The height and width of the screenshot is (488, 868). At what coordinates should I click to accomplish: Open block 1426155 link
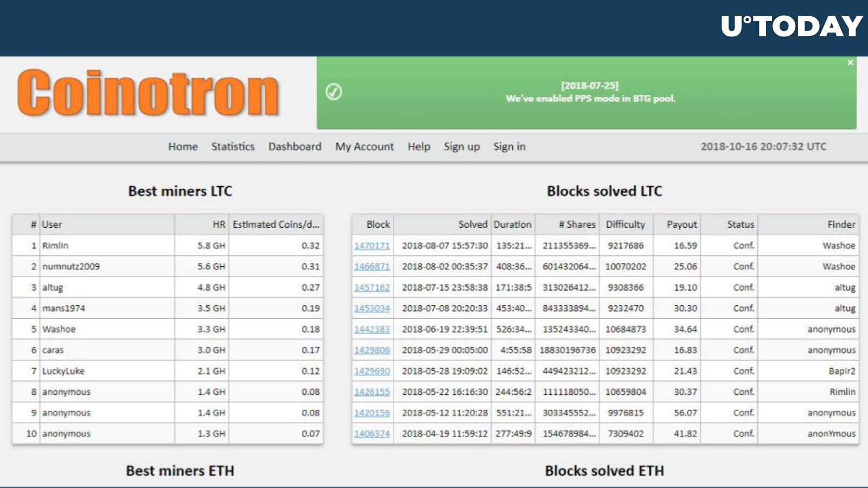tap(372, 391)
